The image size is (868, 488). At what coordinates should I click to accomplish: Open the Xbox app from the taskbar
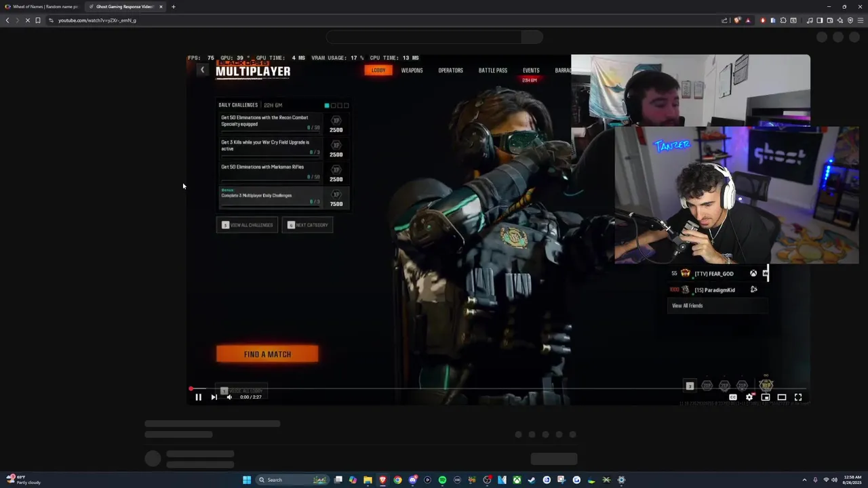517,480
